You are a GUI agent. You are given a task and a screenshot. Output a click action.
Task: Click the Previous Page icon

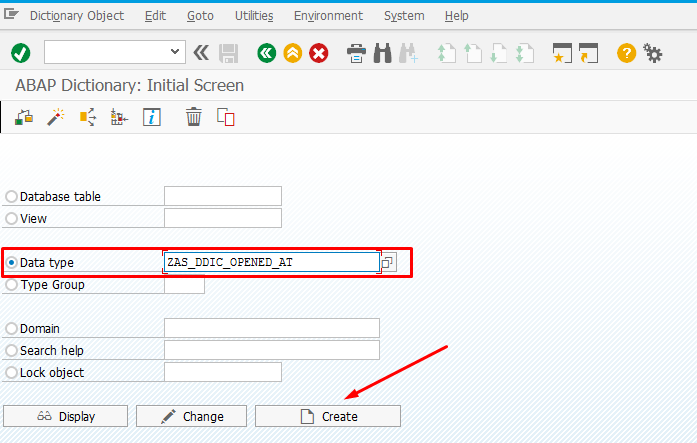[473, 53]
